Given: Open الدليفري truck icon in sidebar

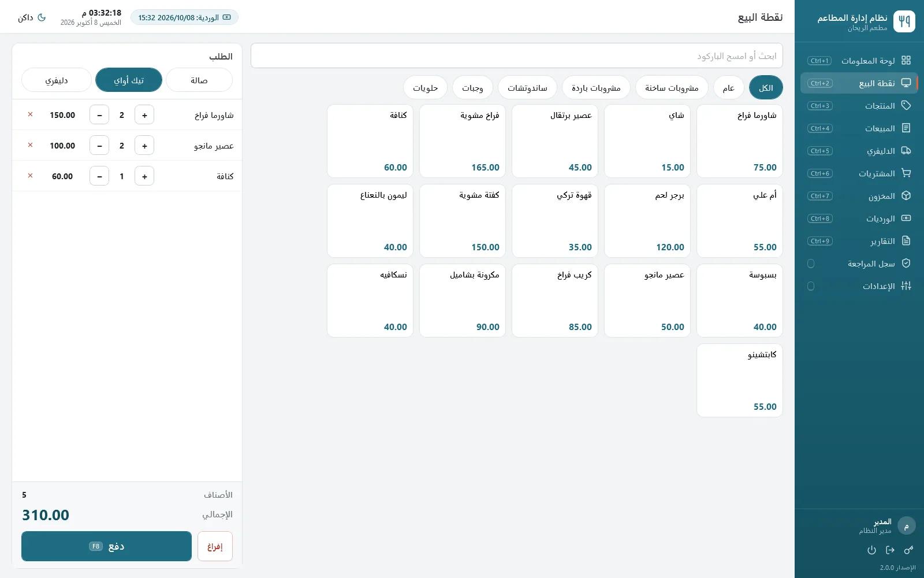Looking at the screenshot, I should click(906, 151).
